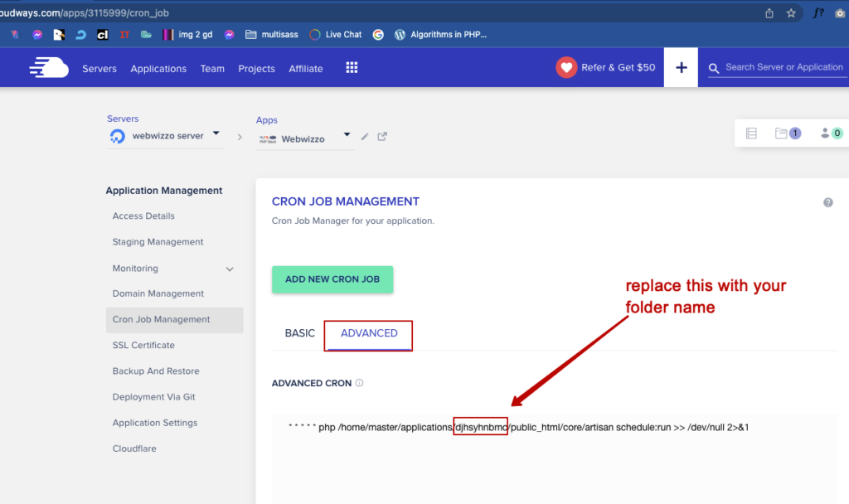Open the black cl bookmark icon
The width and height of the screenshot is (849, 504).
click(x=102, y=35)
